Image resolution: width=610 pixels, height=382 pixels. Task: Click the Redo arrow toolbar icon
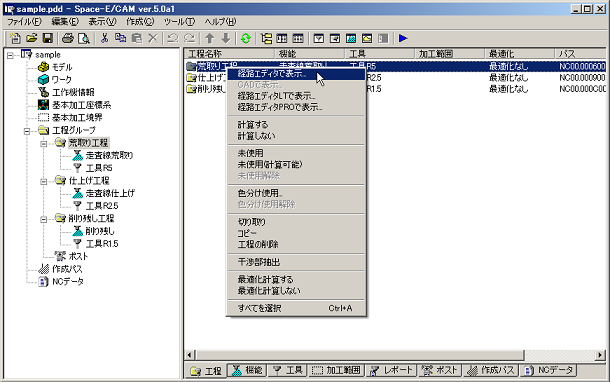click(189, 38)
